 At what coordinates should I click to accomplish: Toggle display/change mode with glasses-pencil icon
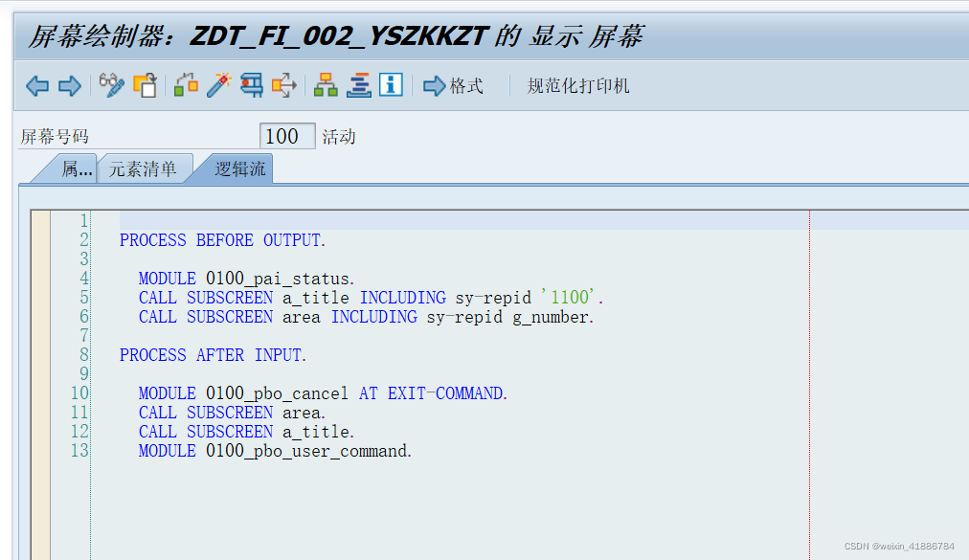[111, 85]
